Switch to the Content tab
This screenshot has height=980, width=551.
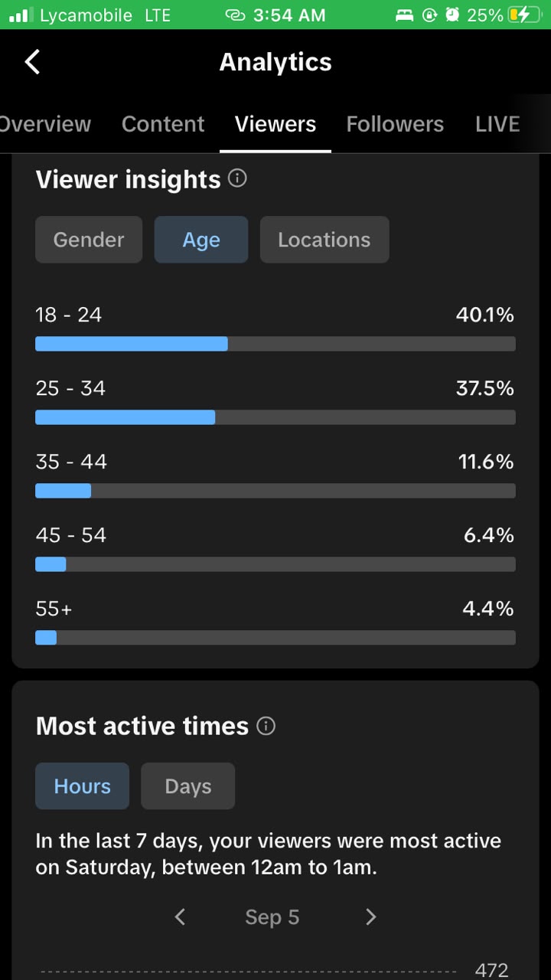tap(163, 124)
